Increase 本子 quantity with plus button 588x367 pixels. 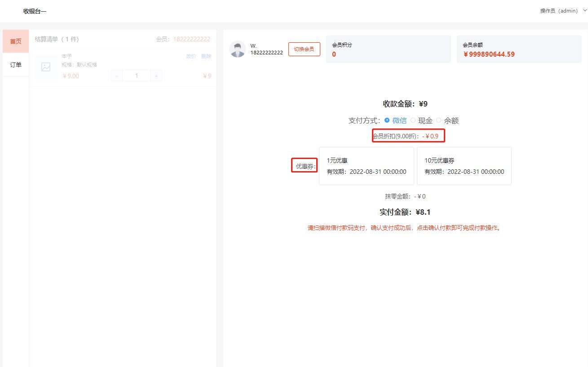point(156,76)
